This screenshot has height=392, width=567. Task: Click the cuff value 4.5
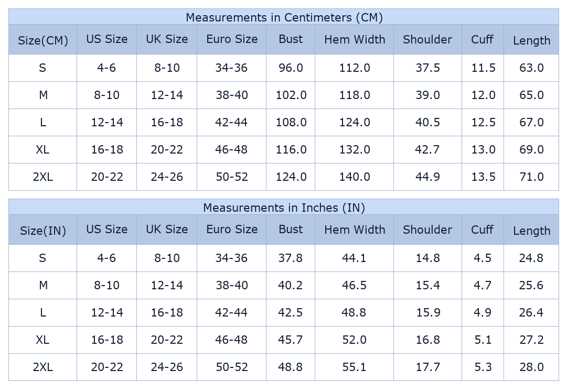(483, 258)
